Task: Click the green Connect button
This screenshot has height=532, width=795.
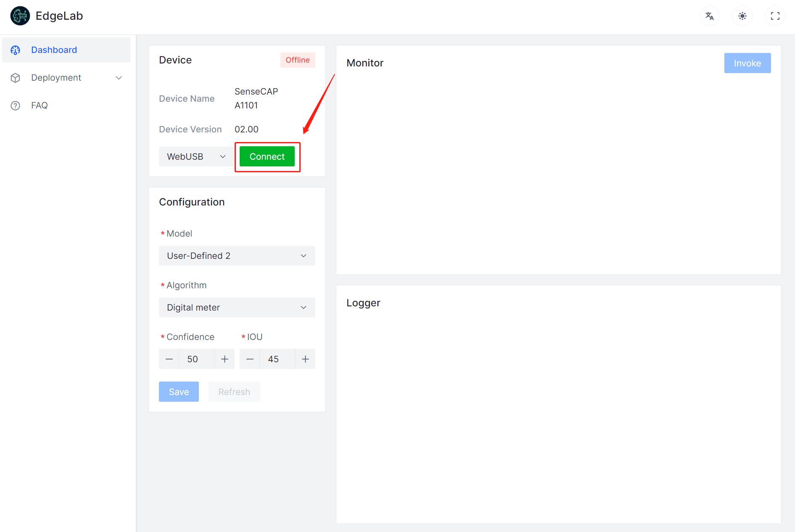Action: point(267,156)
